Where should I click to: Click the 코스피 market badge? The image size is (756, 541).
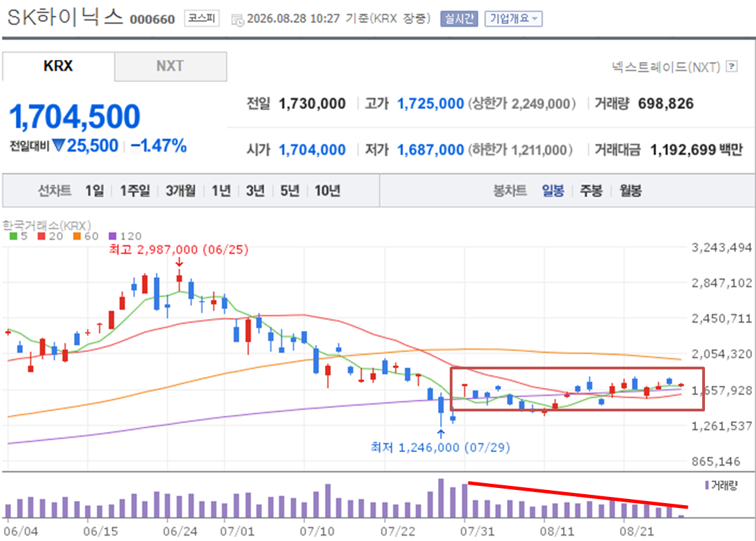click(201, 19)
